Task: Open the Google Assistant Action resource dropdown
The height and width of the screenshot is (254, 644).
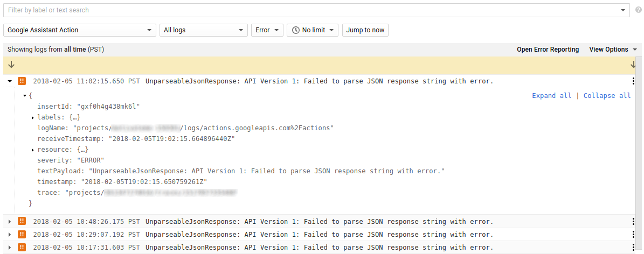Action: coord(80,30)
